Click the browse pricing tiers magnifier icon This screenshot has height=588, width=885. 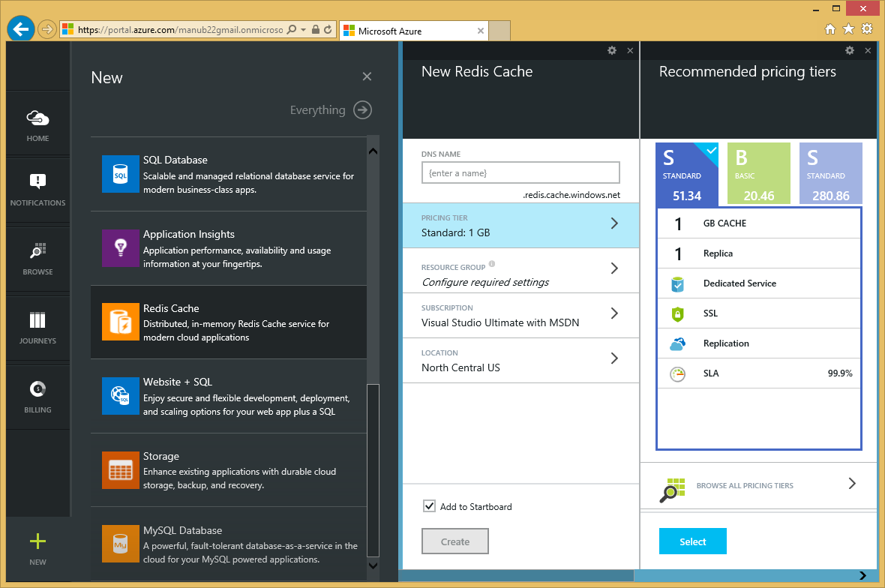point(672,490)
